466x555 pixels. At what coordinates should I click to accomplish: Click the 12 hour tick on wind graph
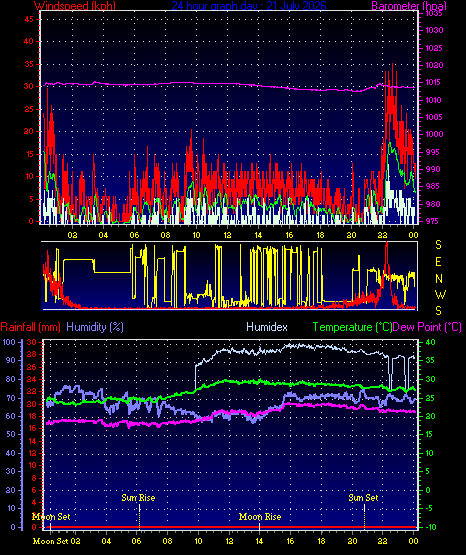tap(227, 235)
